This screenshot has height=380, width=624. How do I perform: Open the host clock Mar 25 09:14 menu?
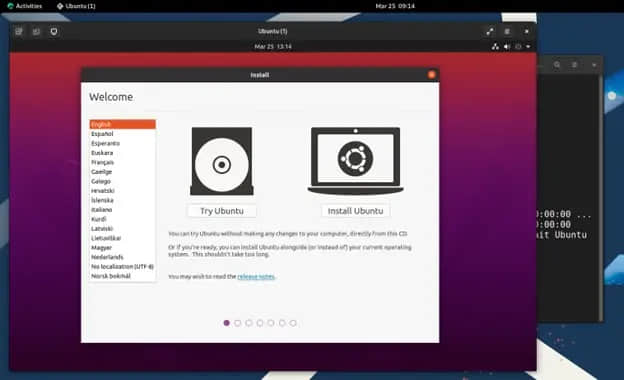(395, 6)
